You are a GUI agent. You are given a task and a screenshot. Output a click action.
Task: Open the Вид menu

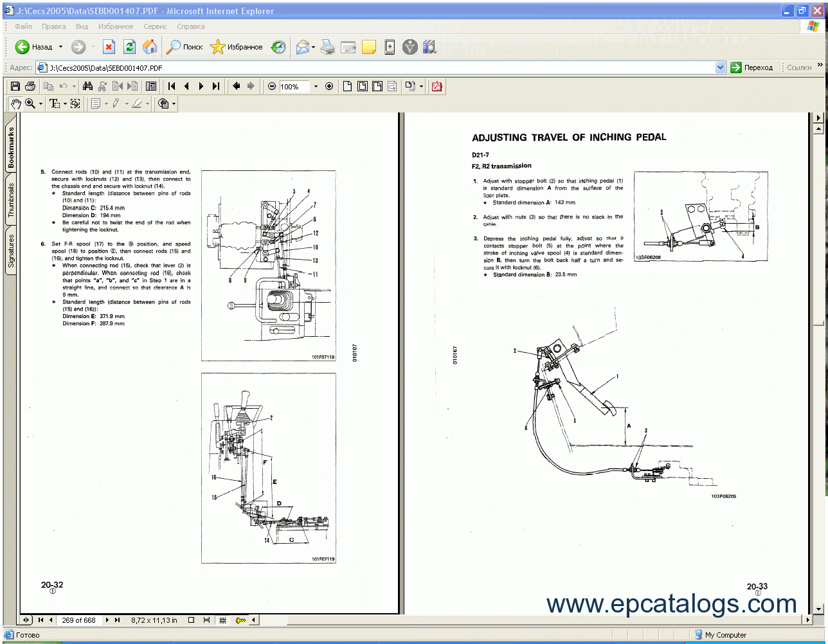(x=82, y=26)
